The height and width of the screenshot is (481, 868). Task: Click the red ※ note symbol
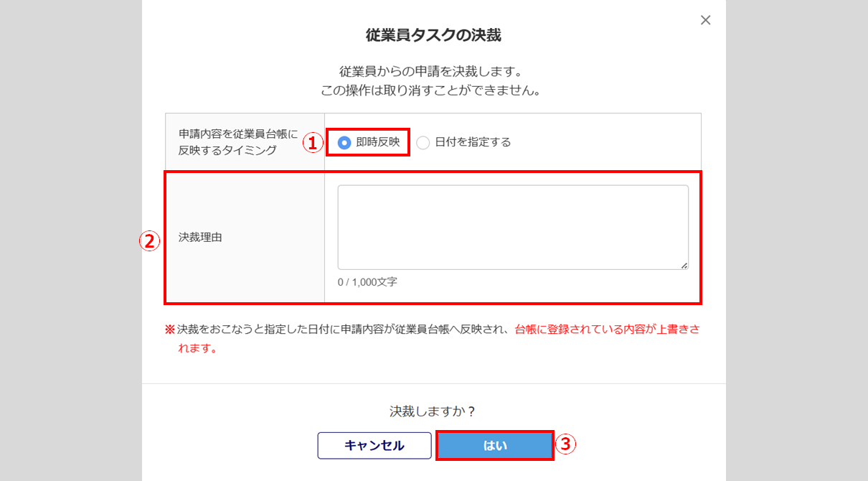pyautogui.click(x=170, y=330)
